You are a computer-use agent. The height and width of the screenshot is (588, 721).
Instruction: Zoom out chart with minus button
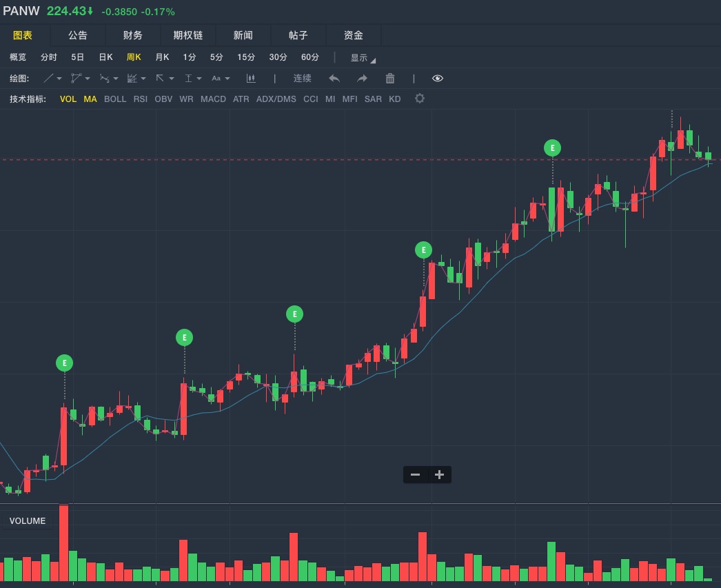(x=415, y=474)
